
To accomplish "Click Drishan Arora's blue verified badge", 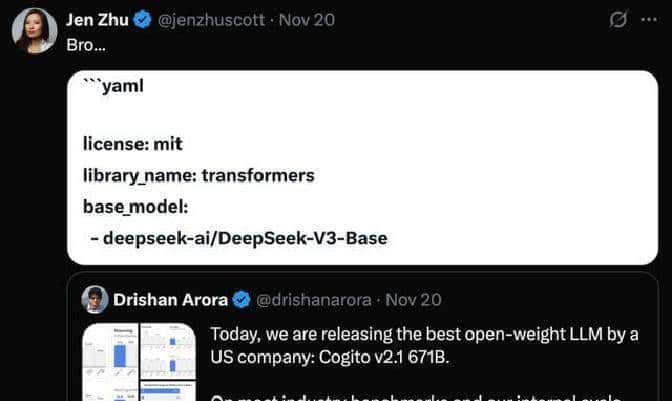I will click(241, 299).
